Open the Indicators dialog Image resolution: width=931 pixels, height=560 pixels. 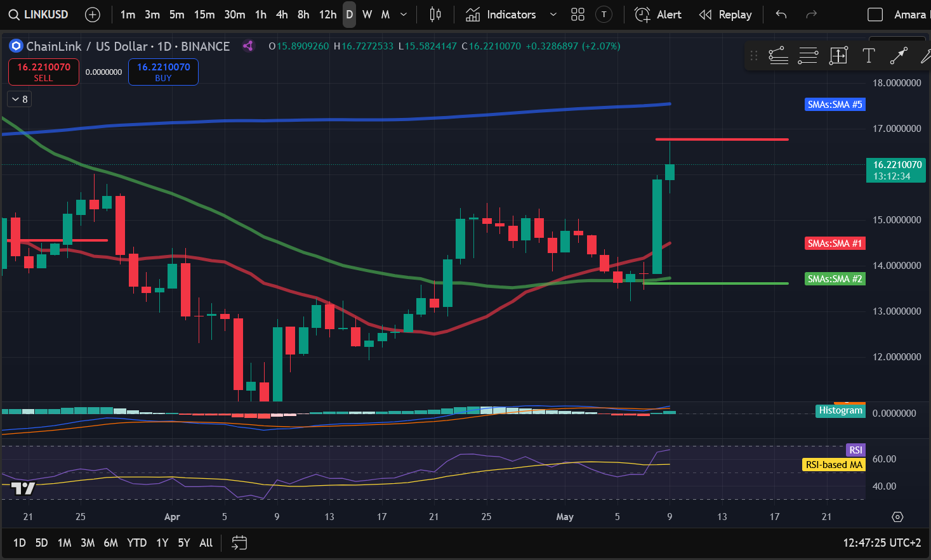point(501,15)
